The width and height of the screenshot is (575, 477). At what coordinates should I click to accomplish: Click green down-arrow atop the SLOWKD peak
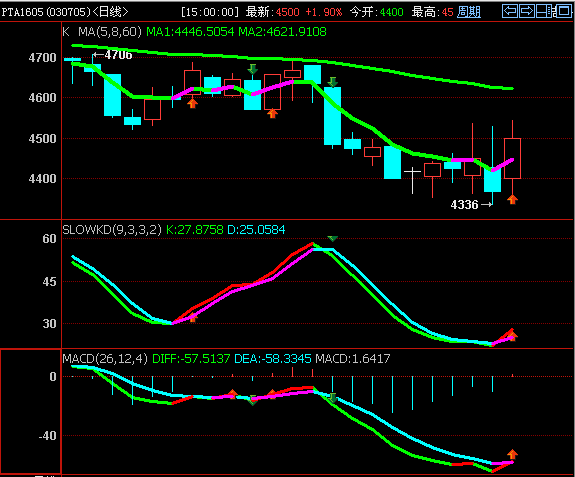coord(333,238)
